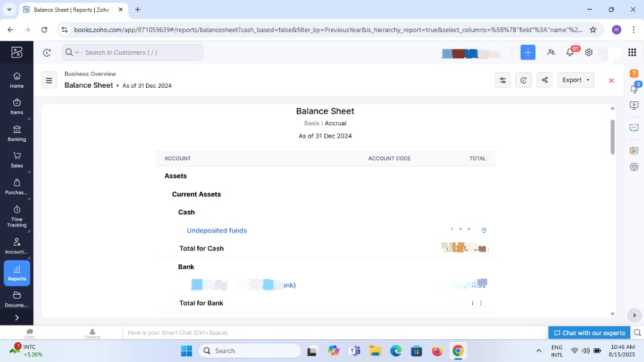Close the Balance Sheet report
The height and width of the screenshot is (362, 644).
611,81
